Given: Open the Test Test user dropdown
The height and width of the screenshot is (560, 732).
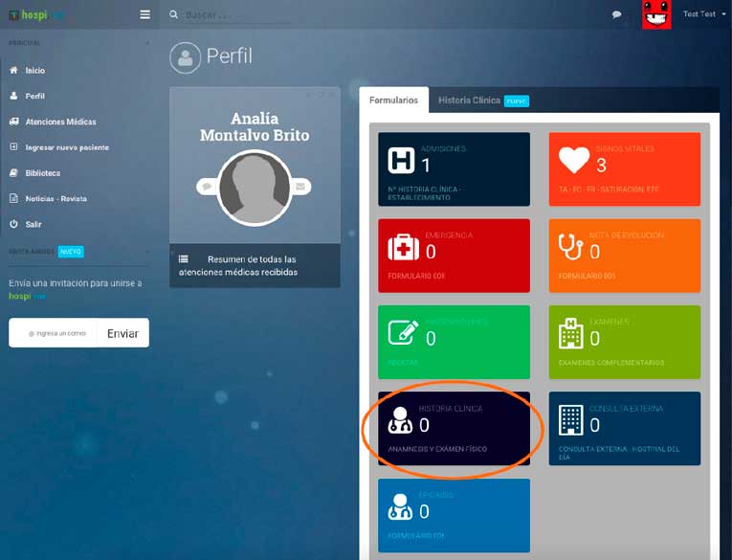Looking at the screenshot, I should click(699, 14).
